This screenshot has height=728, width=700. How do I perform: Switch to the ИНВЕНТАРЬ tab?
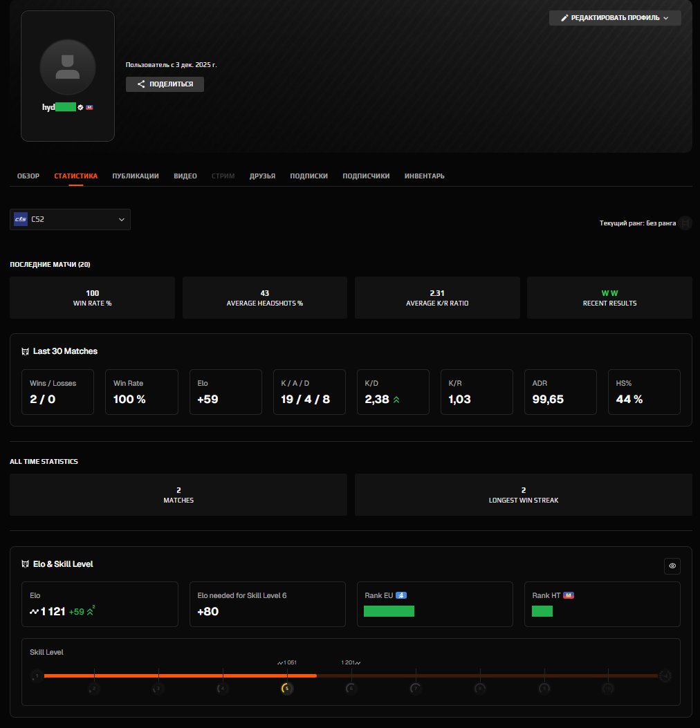click(x=425, y=176)
